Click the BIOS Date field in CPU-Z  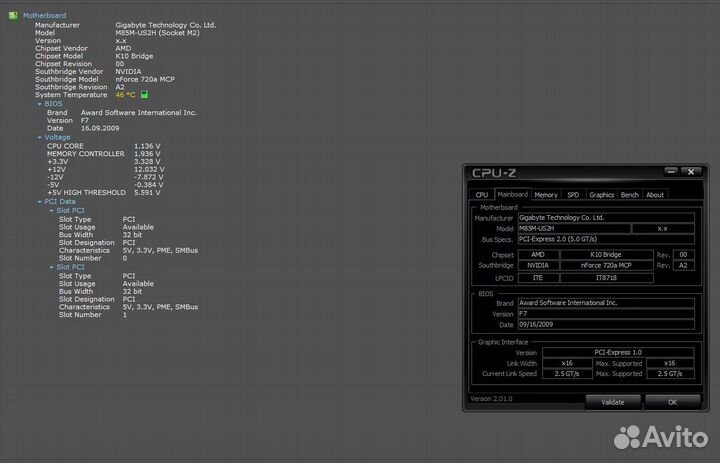coord(605,324)
